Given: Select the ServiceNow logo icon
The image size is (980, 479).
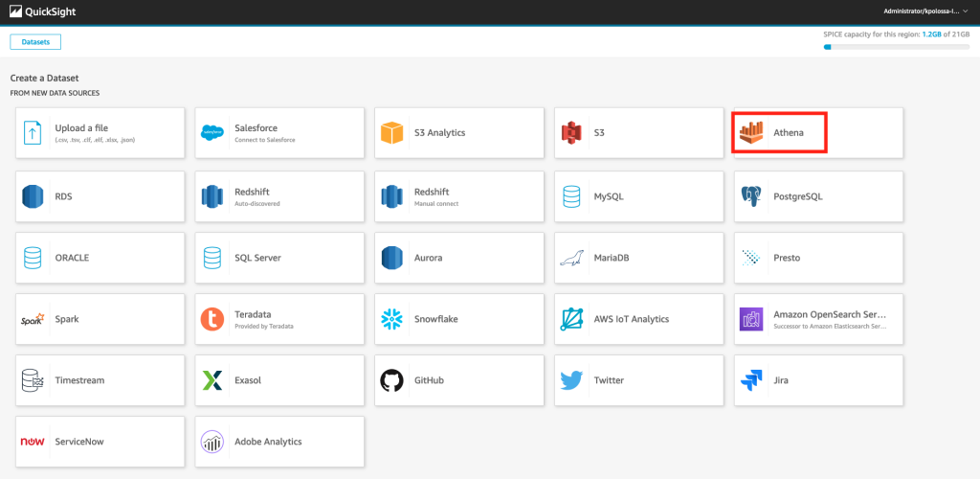Looking at the screenshot, I should pos(33,442).
